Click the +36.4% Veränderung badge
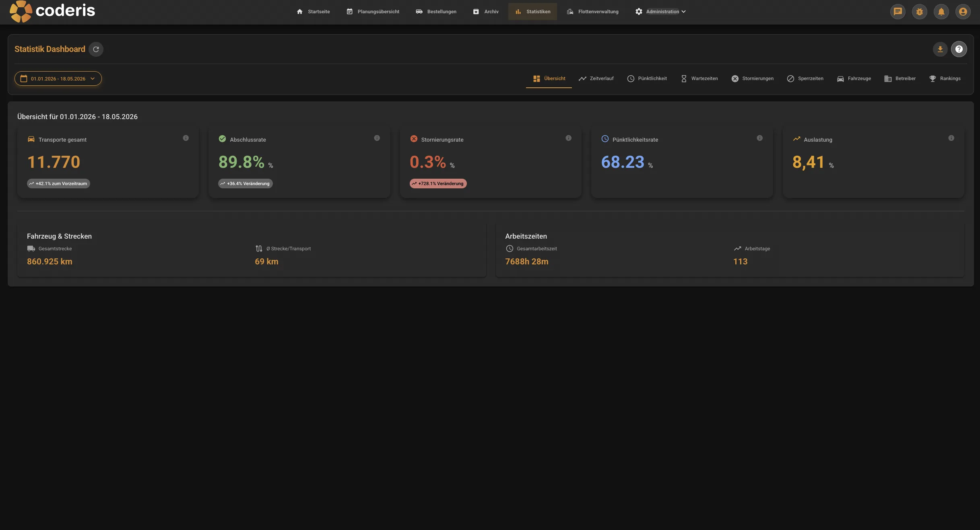The image size is (980, 530). [246, 184]
